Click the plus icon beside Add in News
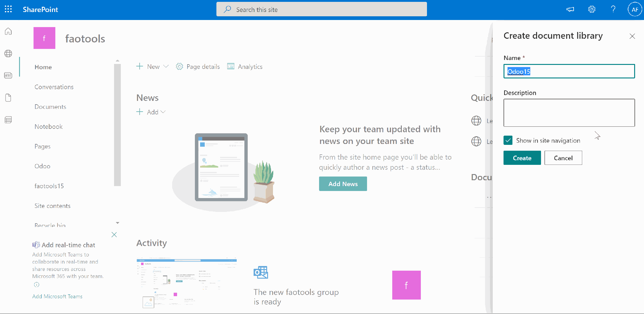This screenshot has width=644, height=314. point(140,112)
